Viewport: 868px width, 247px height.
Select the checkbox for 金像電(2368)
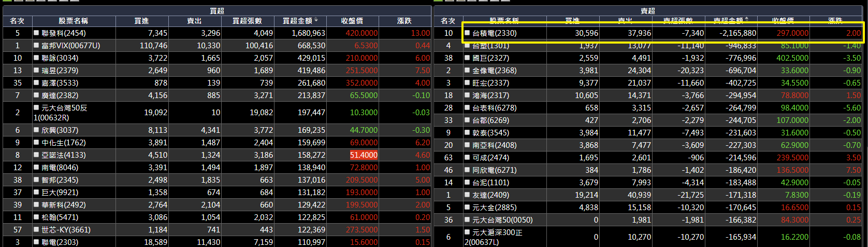[467, 70]
